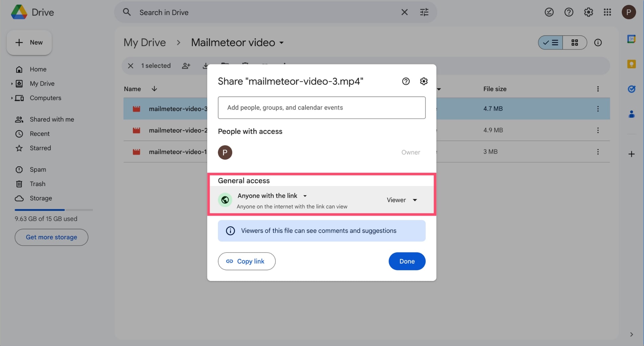Show the side panel with bottom chevron

point(631,334)
